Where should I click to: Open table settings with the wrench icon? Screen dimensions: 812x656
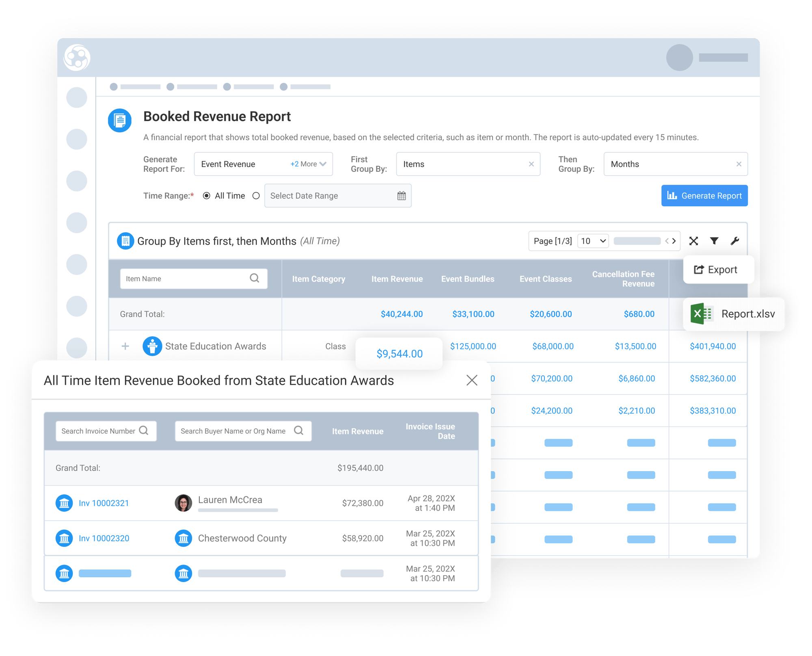tap(734, 241)
